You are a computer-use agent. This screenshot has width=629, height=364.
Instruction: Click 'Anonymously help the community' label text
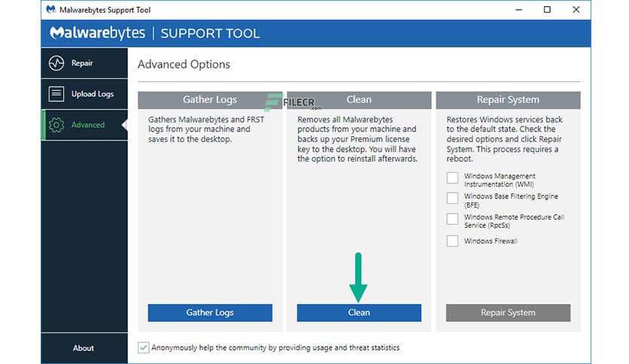pyautogui.click(x=275, y=347)
